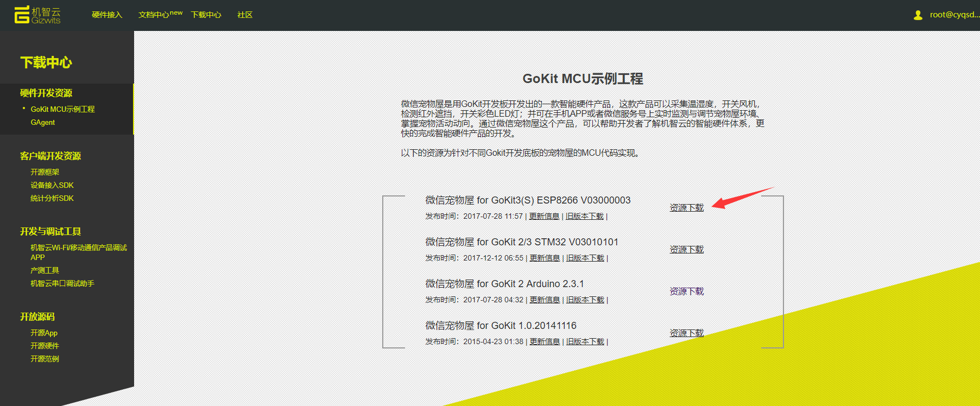Open 旧版本下载 for STM32 V03010101
This screenshot has height=406, width=980.
pyautogui.click(x=585, y=258)
